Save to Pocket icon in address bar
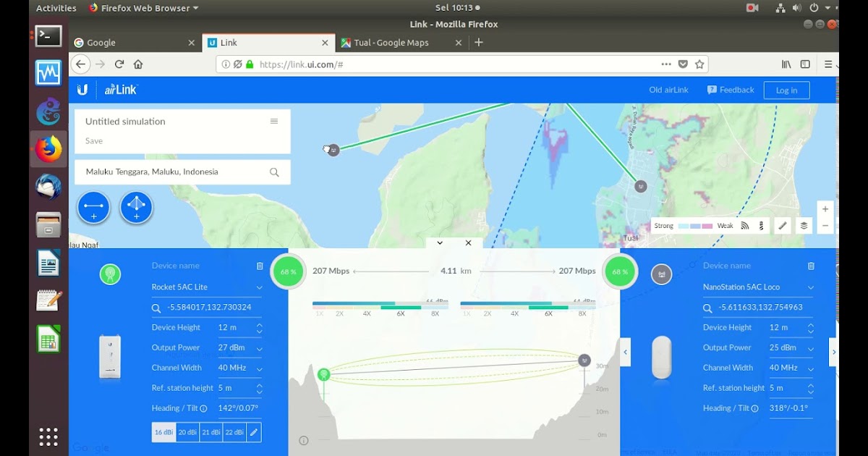868x456 pixels. pyautogui.click(x=683, y=64)
